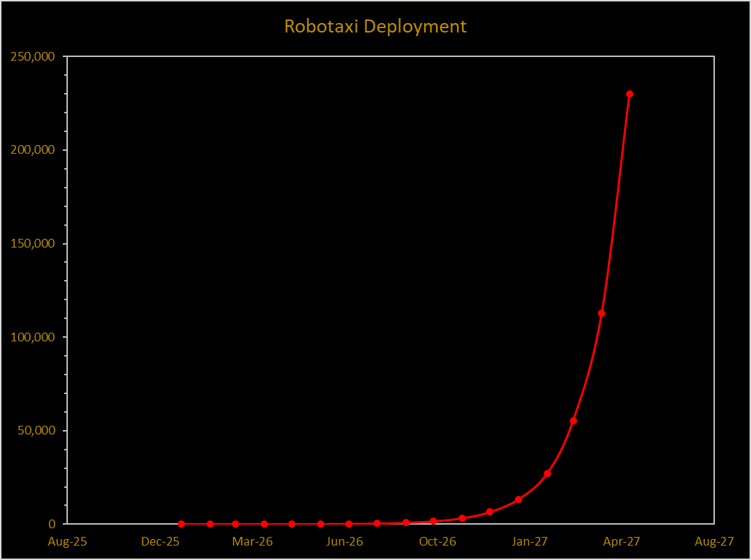Click the 50,000 y-axis label
This screenshot has width=751, height=560.
pyautogui.click(x=36, y=430)
